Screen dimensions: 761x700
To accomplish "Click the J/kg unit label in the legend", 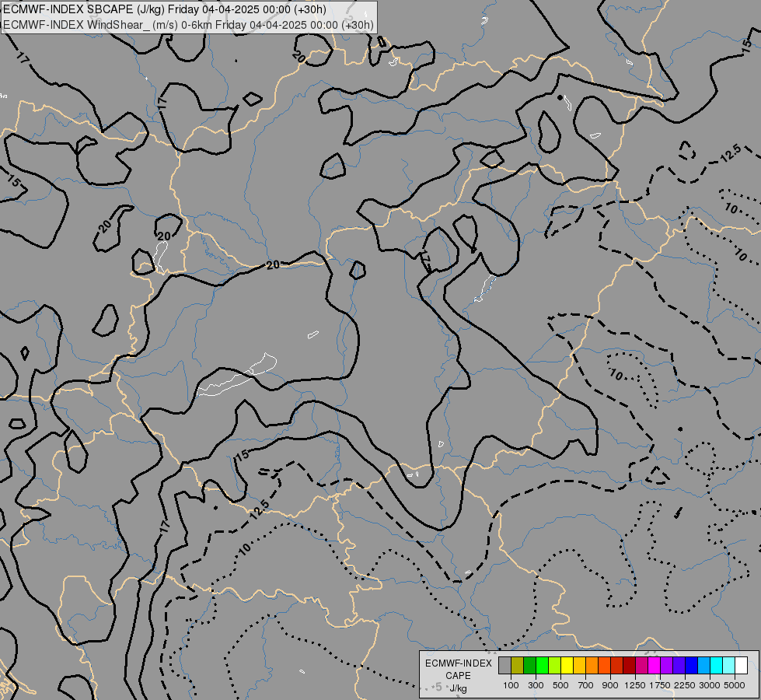I will 458,688.
